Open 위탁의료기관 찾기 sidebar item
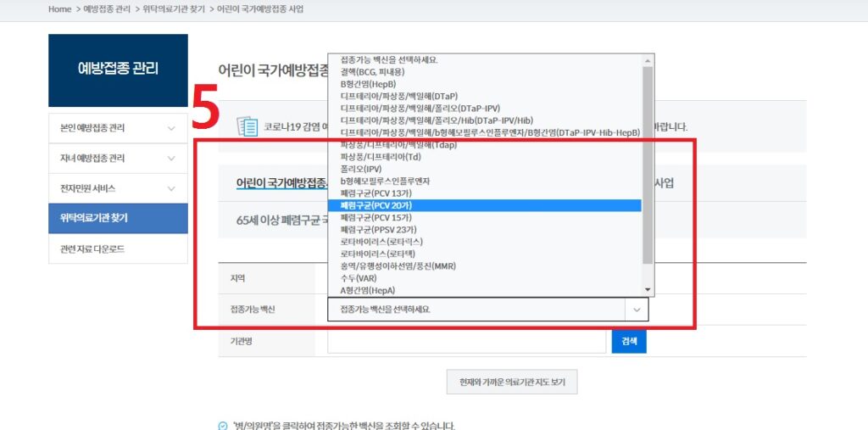868x430 pixels. click(x=118, y=218)
